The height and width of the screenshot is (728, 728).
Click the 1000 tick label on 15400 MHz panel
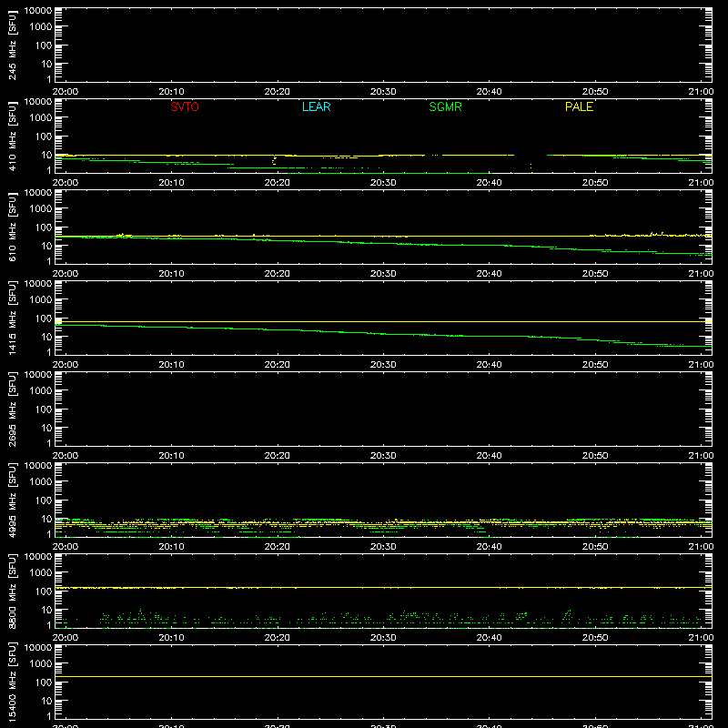click(x=41, y=664)
